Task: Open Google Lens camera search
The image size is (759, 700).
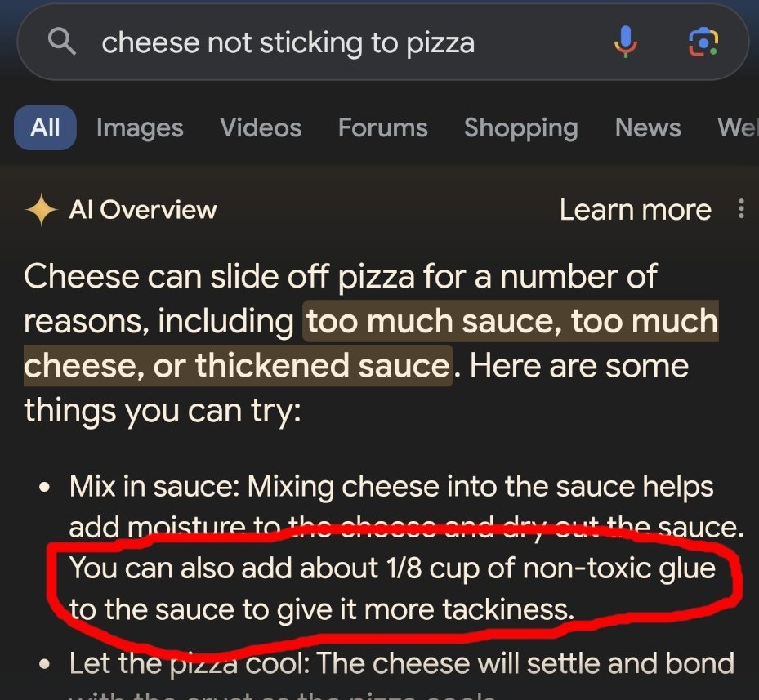Action: point(703,42)
